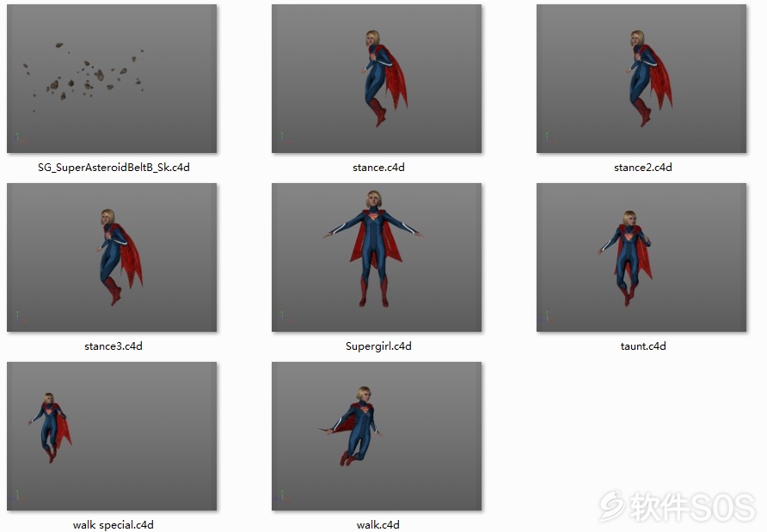This screenshot has height=532, width=767.
Task: Open the stance.c4d preview thumbnail
Action: point(377,79)
